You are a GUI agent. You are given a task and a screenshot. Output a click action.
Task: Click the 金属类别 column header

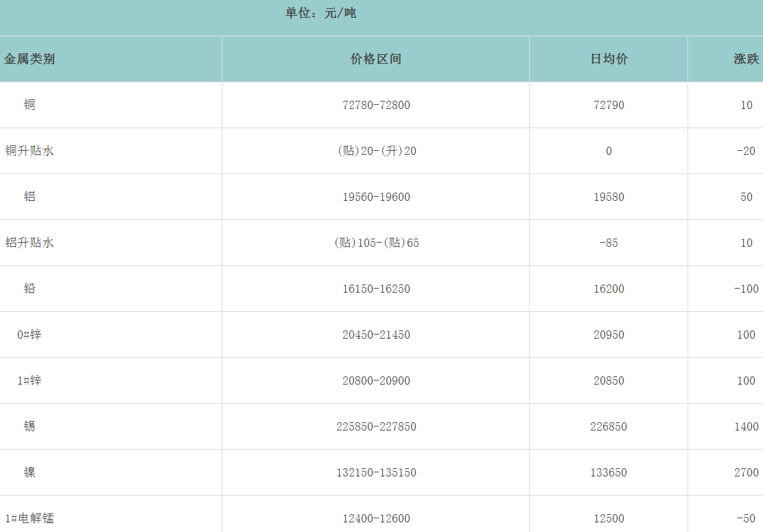(x=30, y=59)
